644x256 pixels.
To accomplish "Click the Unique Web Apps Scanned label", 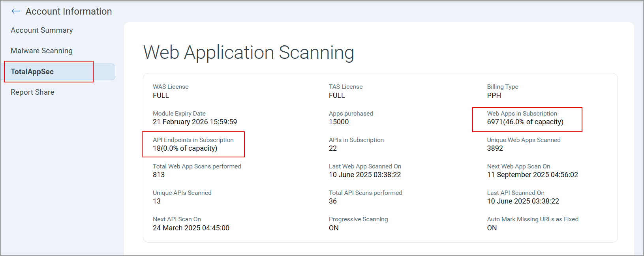I will tap(524, 140).
